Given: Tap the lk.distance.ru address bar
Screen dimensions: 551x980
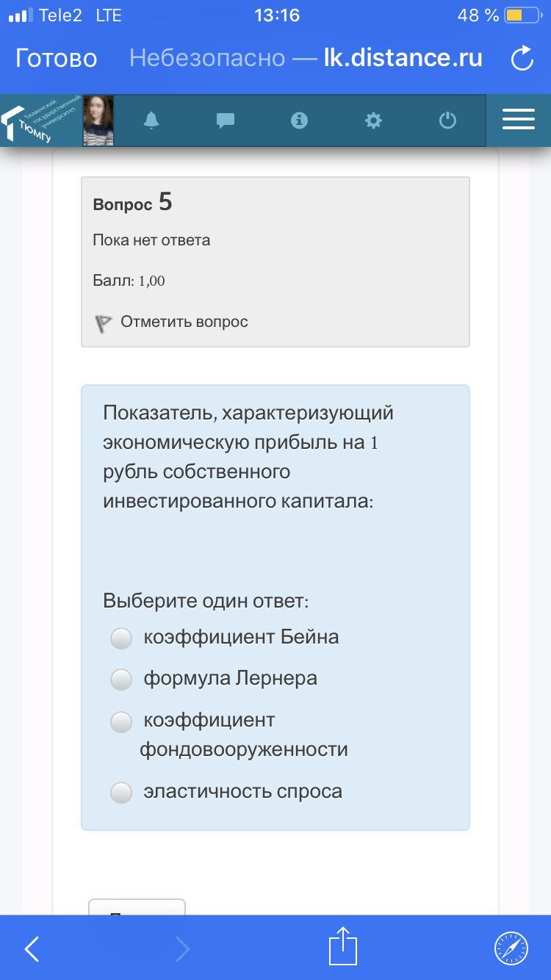Looking at the screenshot, I should (306, 58).
